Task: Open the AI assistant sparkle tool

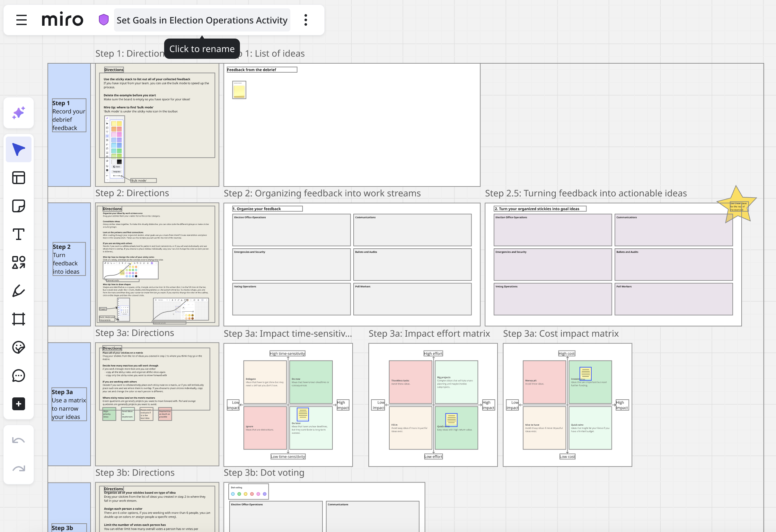Action: click(18, 113)
